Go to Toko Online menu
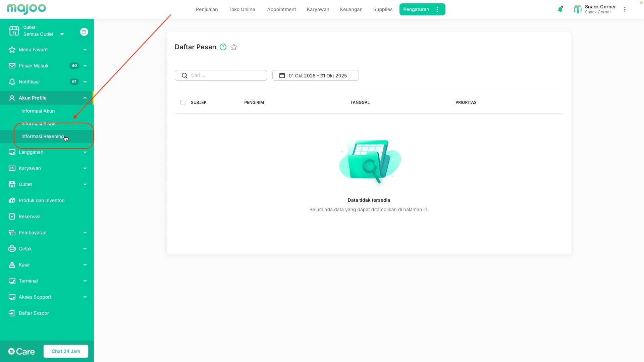This screenshot has height=362, width=644. [x=241, y=9]
